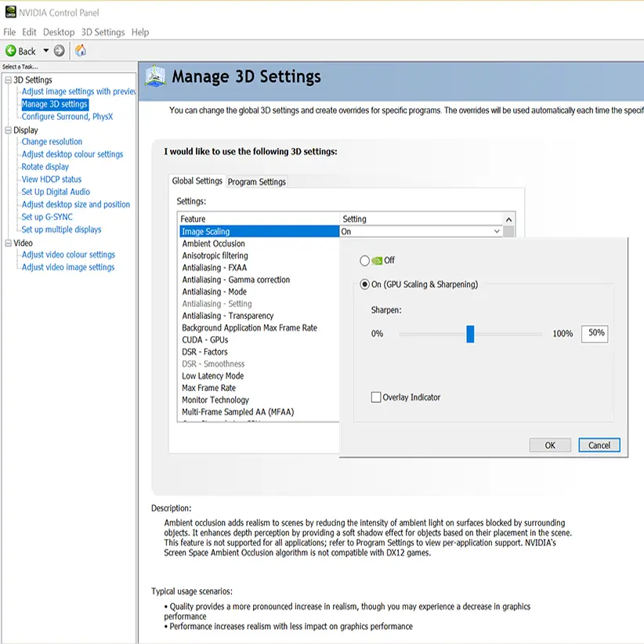The width and height of the screenshot is (644, 644).
Task: Open the Image Scaling setting dropdown
Action: tap(497, 232)
